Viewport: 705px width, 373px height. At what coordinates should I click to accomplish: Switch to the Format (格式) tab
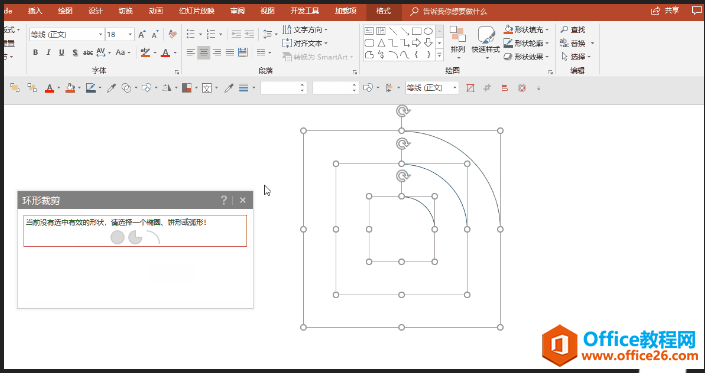pos(383,11)
